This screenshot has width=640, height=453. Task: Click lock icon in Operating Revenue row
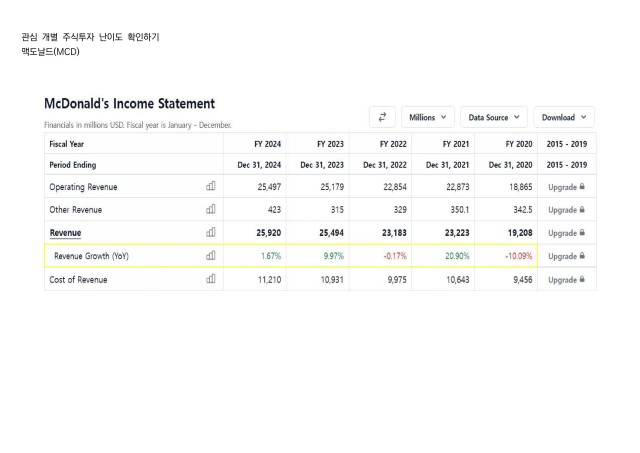(x=582, y=187)
